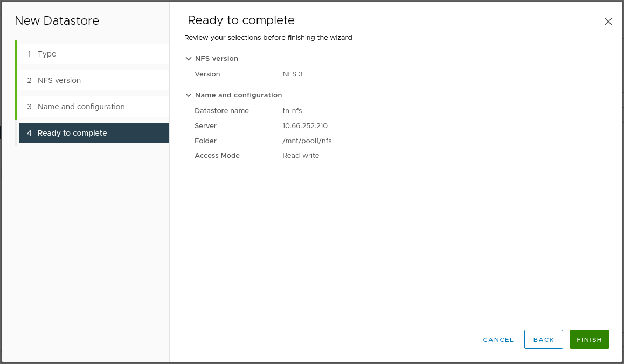Image resolution: width=624 pixels, height=364 pixels.
Task: Click the Datastore name label
Action: click(221, 111)
